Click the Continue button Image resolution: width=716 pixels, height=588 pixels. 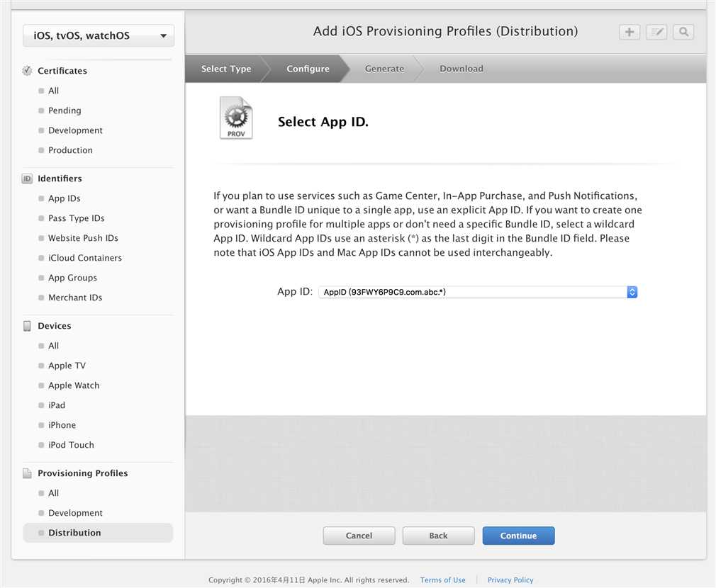(519, 536)
